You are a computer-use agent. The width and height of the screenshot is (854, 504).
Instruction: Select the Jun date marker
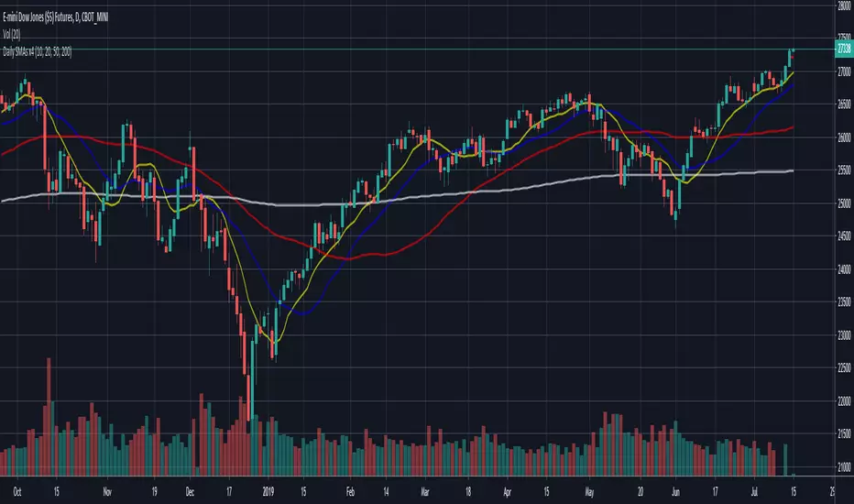689,491
